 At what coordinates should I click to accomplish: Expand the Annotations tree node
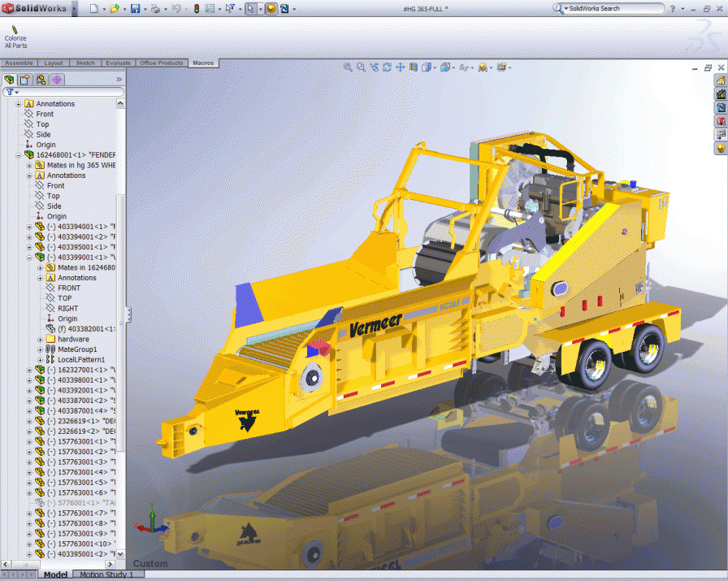click(x=17, y=103)
